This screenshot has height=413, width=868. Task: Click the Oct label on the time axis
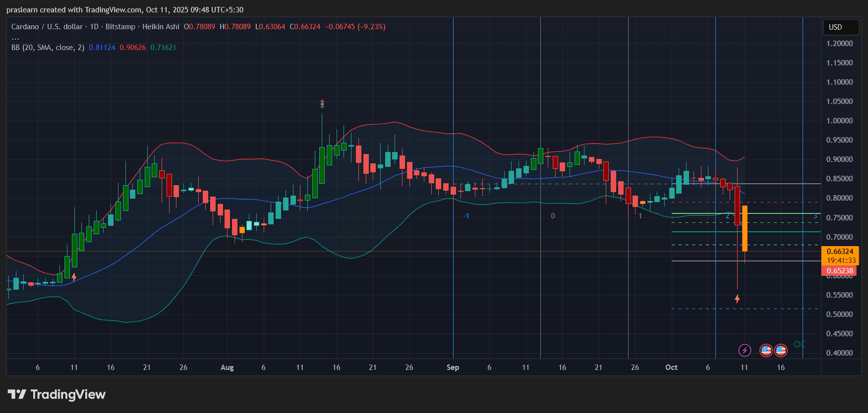671,367
